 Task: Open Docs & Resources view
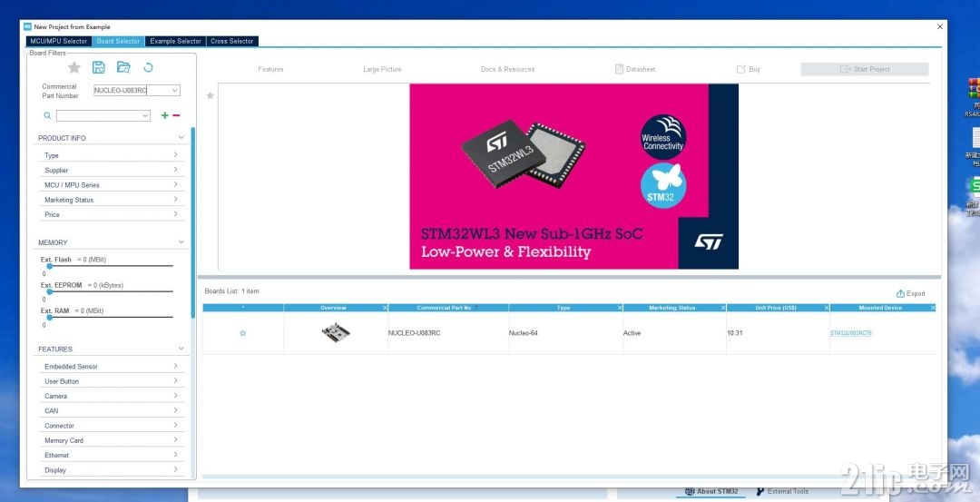click(x=507, y=69)
